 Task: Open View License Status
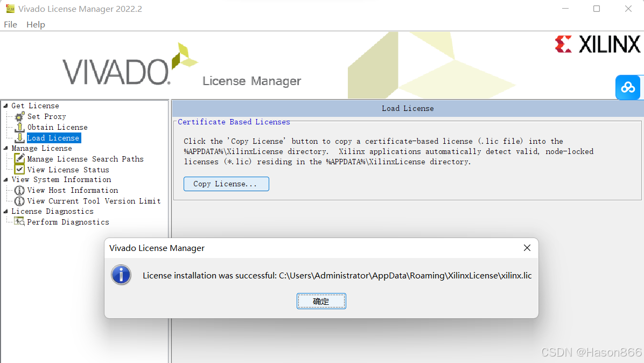point(68,170)
